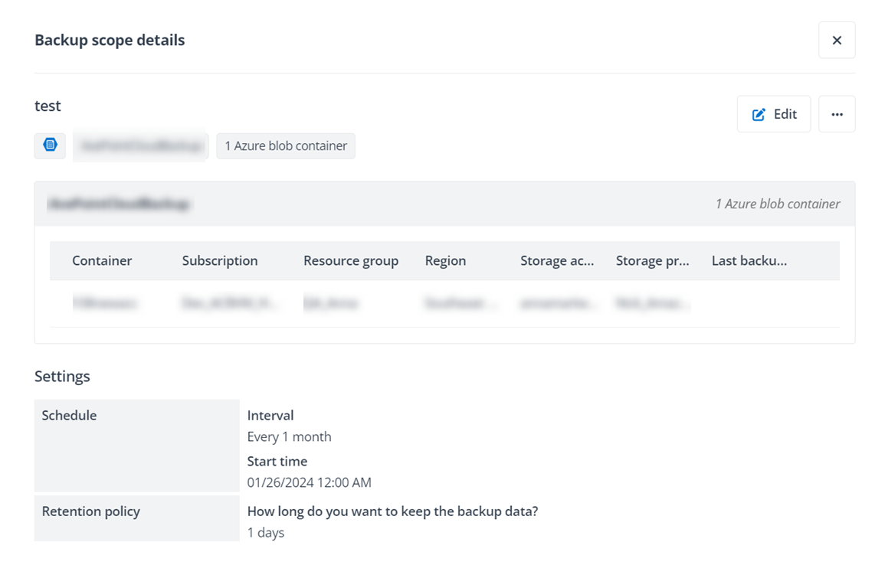Click the Region column header
Image resolution: width=885 pixels, height=588 pixels.
[445, 260]
